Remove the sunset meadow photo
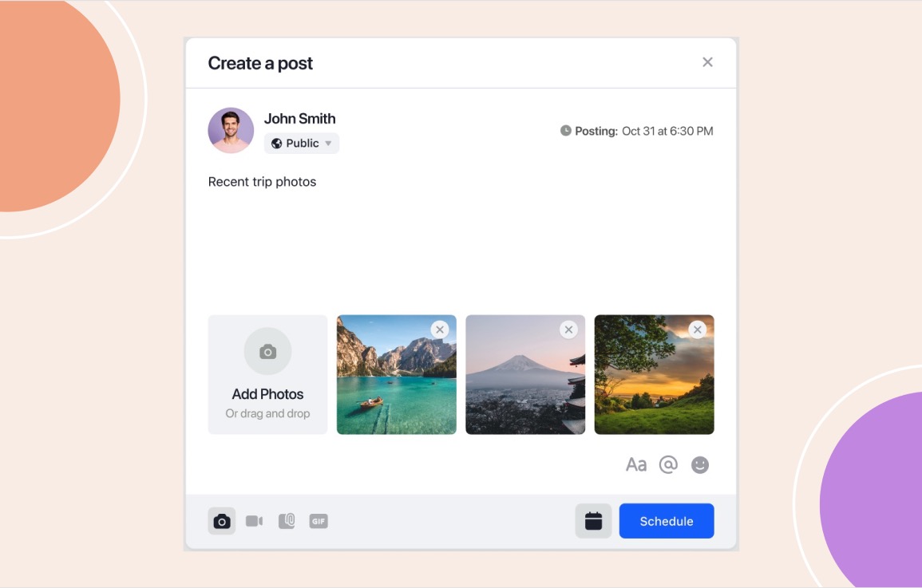The height and width of the screenshot is (588, 922). point(698,330)
